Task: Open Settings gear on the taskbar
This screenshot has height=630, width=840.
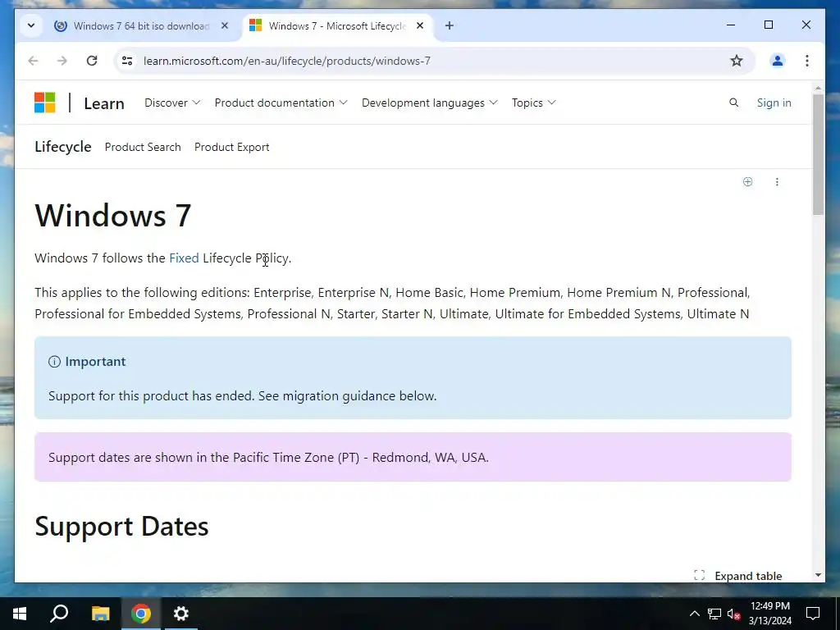Action: click(x=181, y=614)
